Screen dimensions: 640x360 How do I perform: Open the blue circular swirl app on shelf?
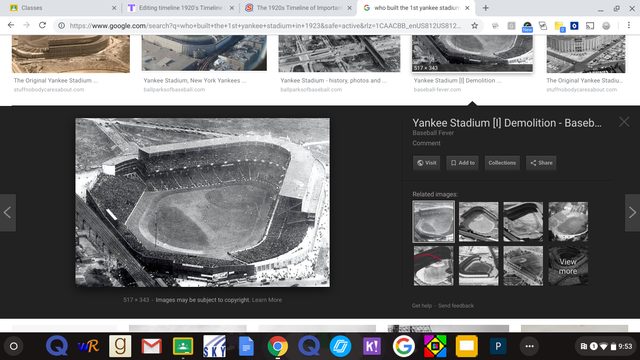[340, 346]
